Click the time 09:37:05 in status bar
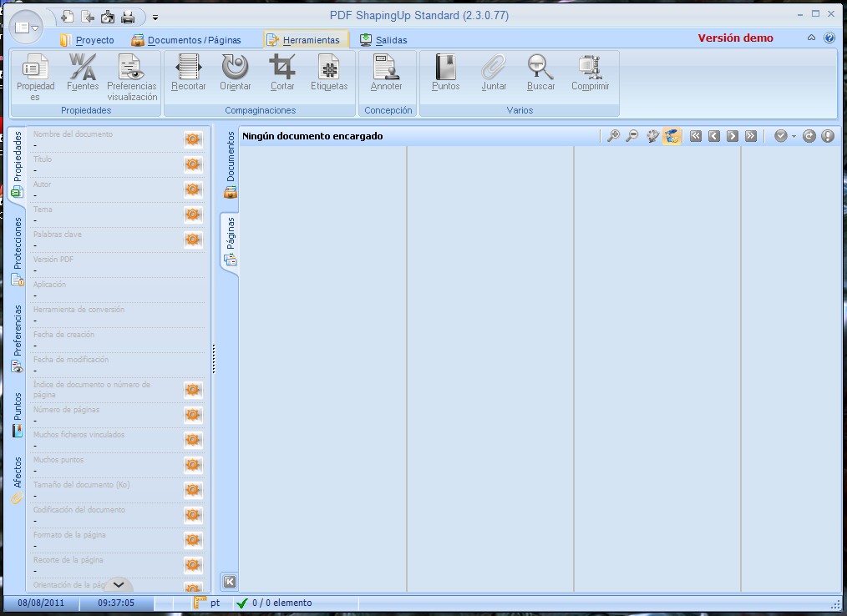 [116, 603]
